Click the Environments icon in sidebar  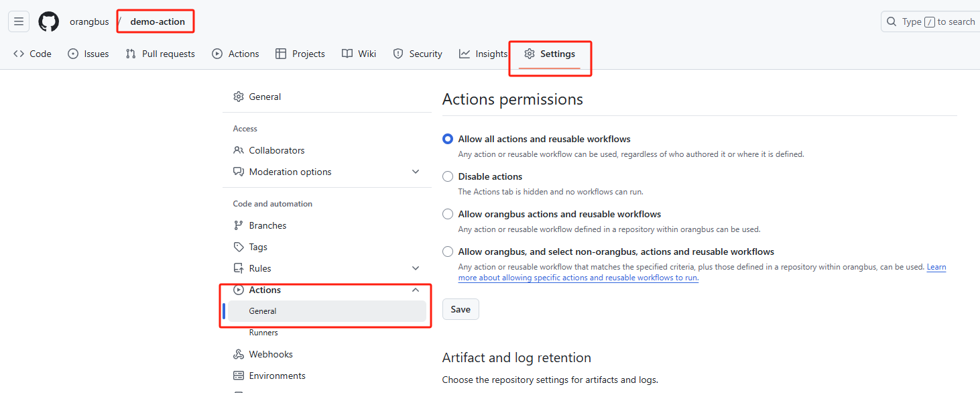[x=239, y=376]
